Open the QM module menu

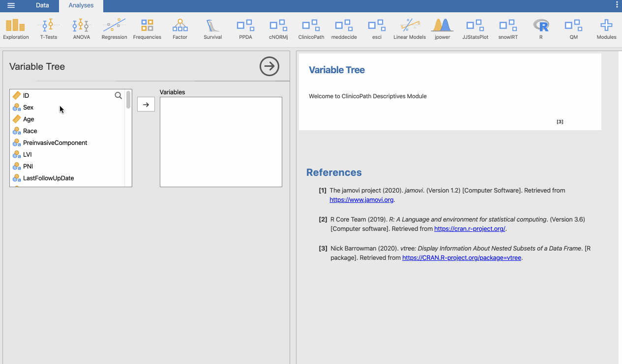tap(573, 30)
